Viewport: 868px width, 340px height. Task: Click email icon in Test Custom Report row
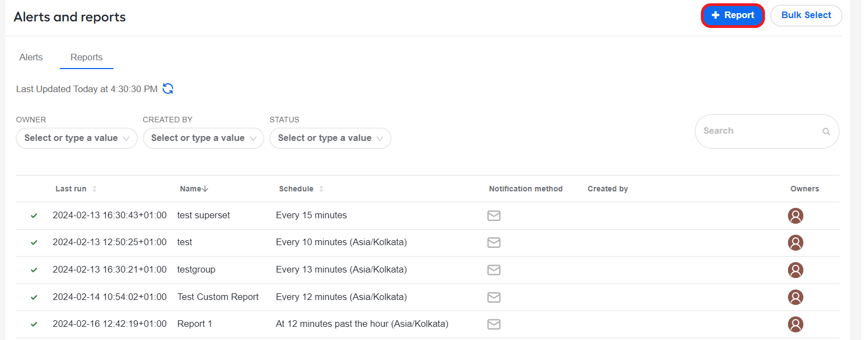coord(494,297)
